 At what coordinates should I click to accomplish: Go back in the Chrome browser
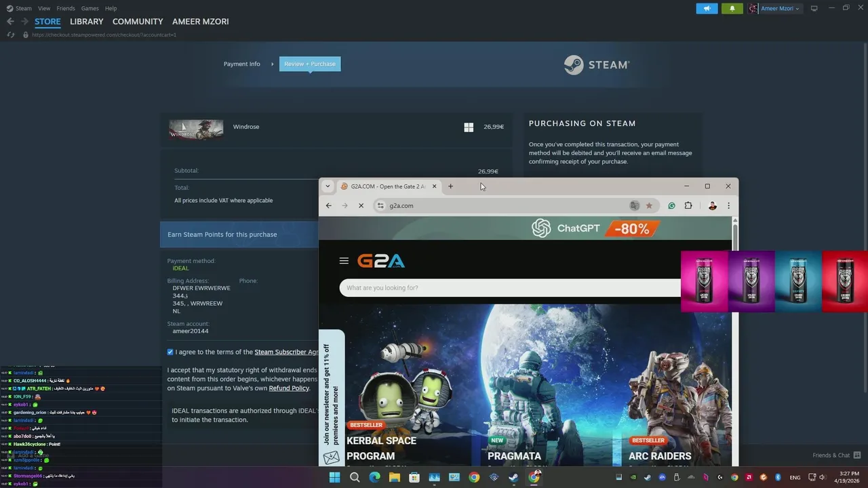click(329, 205)
